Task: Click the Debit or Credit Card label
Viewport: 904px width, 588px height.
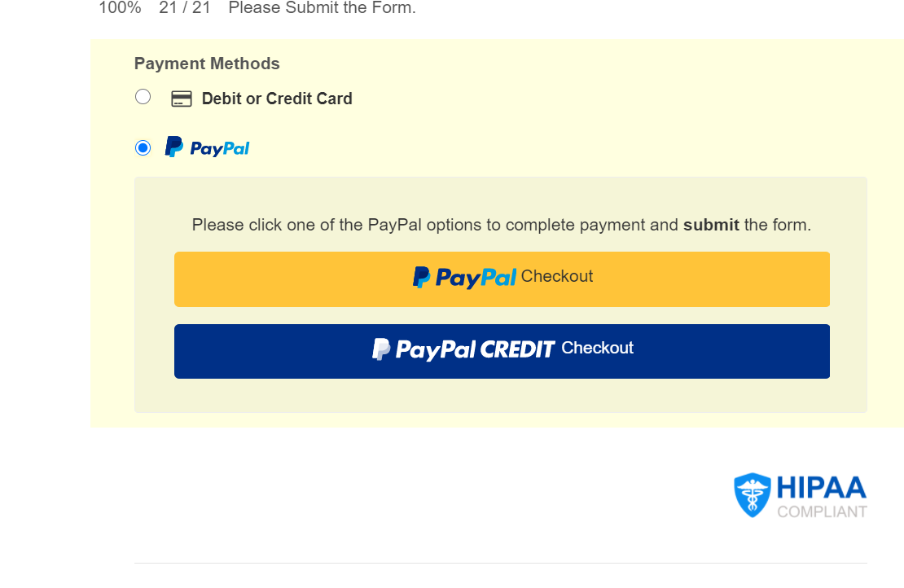Action: point(277,99)
